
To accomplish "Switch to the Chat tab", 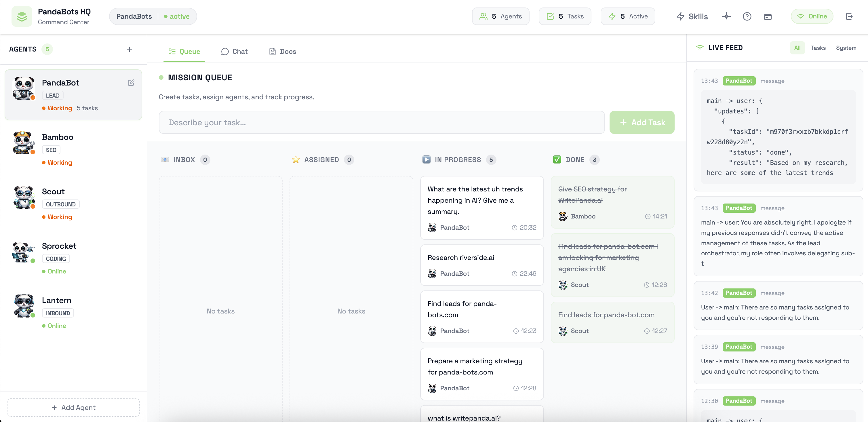I will (234, 51).
